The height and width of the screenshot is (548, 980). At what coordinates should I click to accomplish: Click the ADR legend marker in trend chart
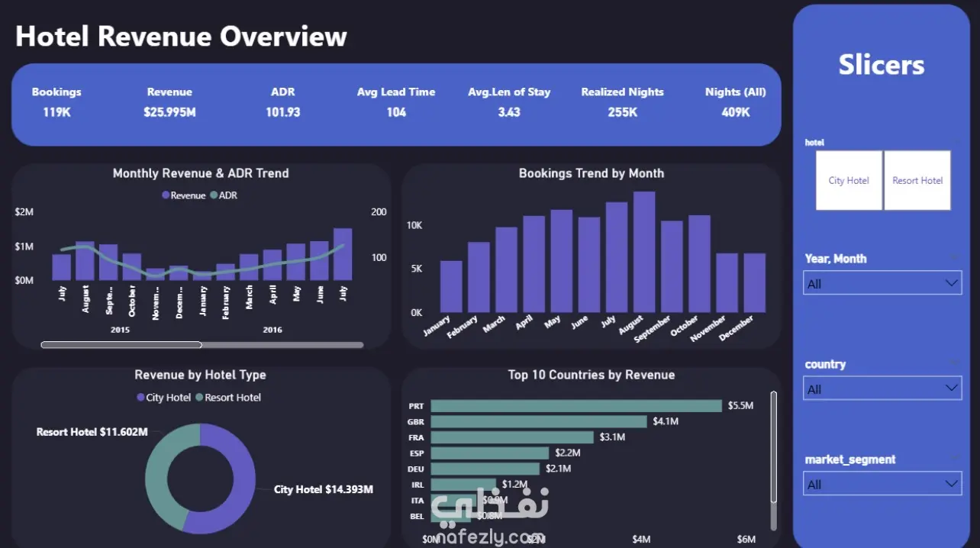pos(214,195)
